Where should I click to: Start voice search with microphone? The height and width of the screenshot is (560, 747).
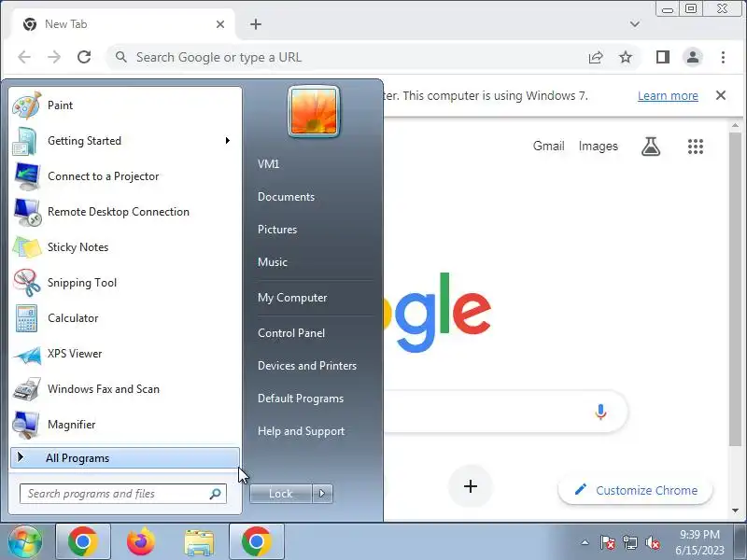point(600,412)
